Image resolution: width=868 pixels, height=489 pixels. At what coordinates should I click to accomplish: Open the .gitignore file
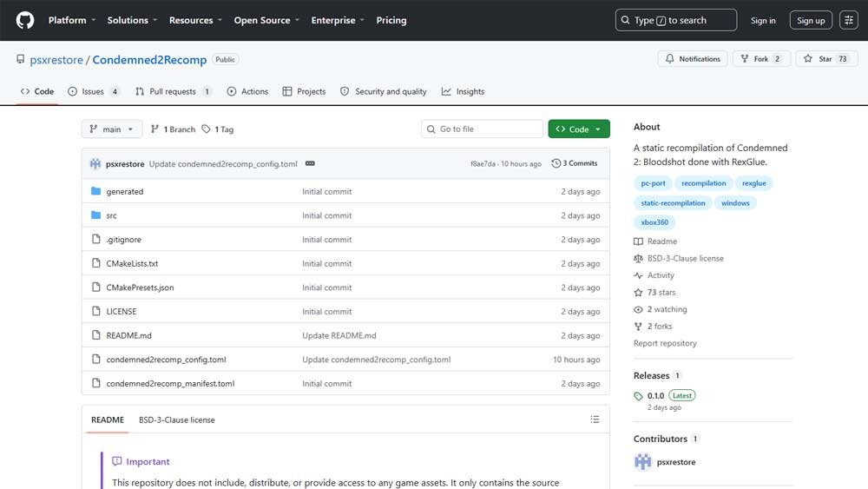pyautogui.click(x=123, y=239)
